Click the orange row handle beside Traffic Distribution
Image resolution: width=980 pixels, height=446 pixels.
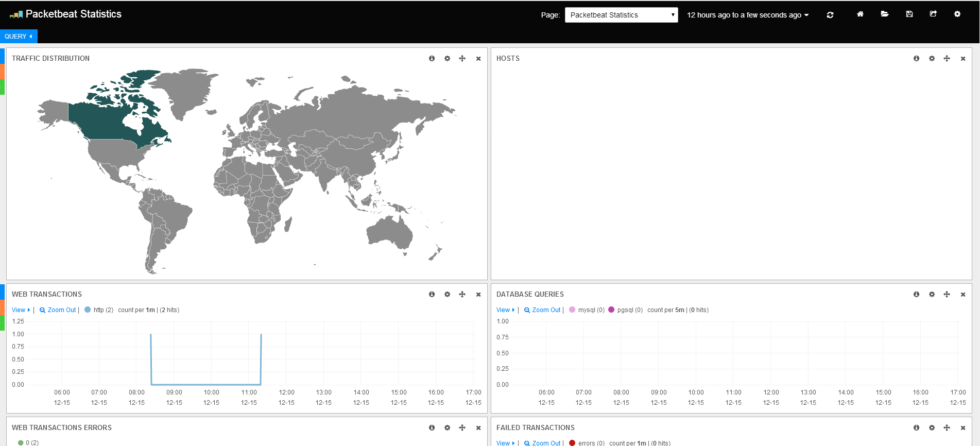pyautogui.click(x=2, y=72)
